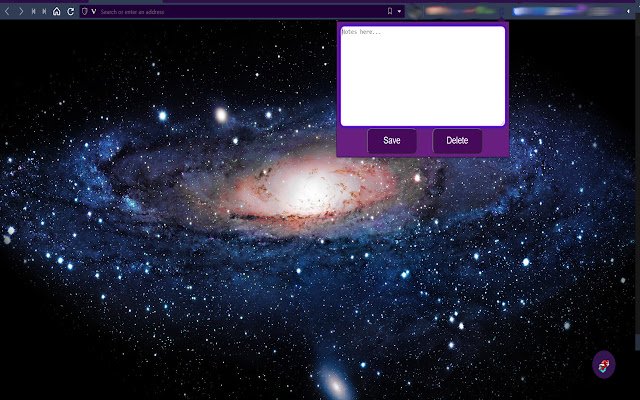Click the rewind history button
Viewport: 640px width, 400px height.
[33, 12]
